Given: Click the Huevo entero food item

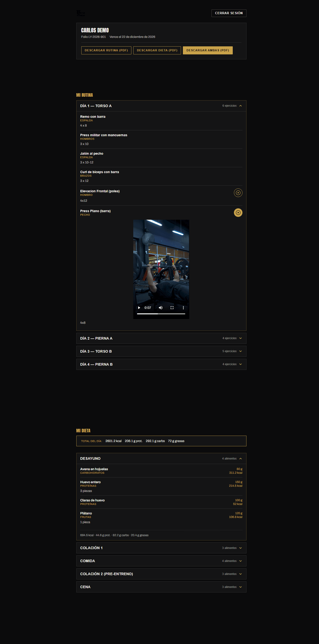Looking at the screenshot, I should 91,482.
